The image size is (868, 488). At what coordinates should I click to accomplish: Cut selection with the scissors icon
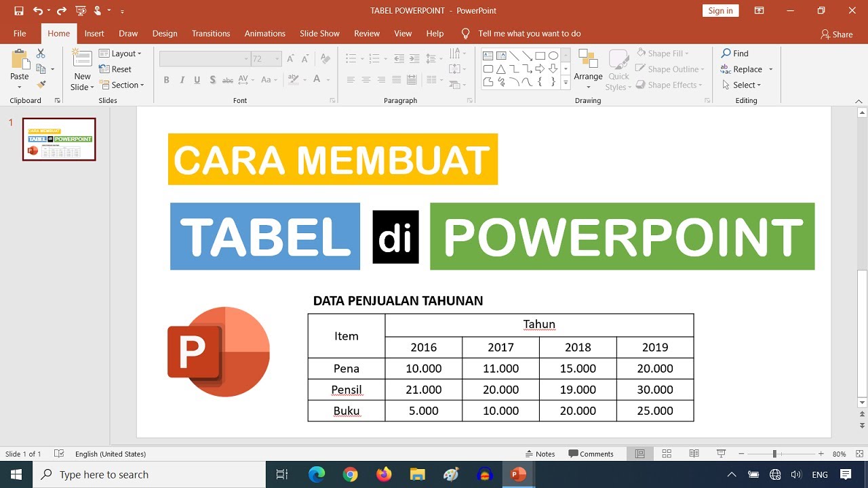[x=41, y=53]
